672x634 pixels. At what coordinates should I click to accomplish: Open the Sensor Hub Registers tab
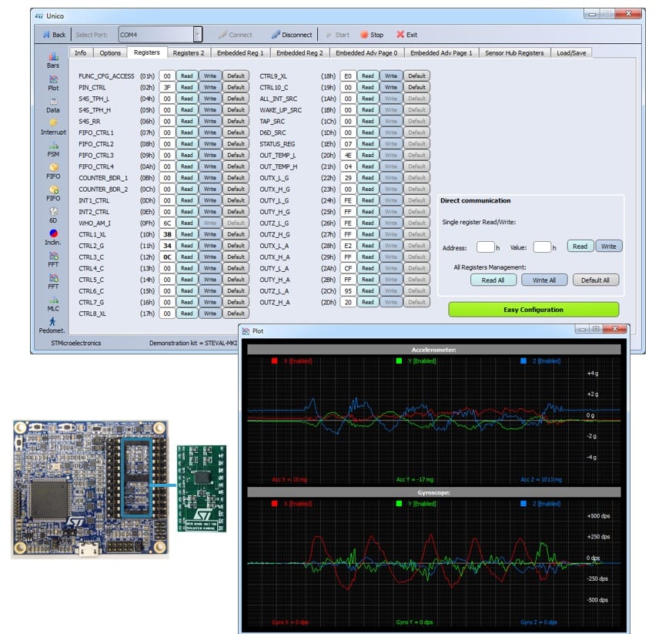point(517,53)
